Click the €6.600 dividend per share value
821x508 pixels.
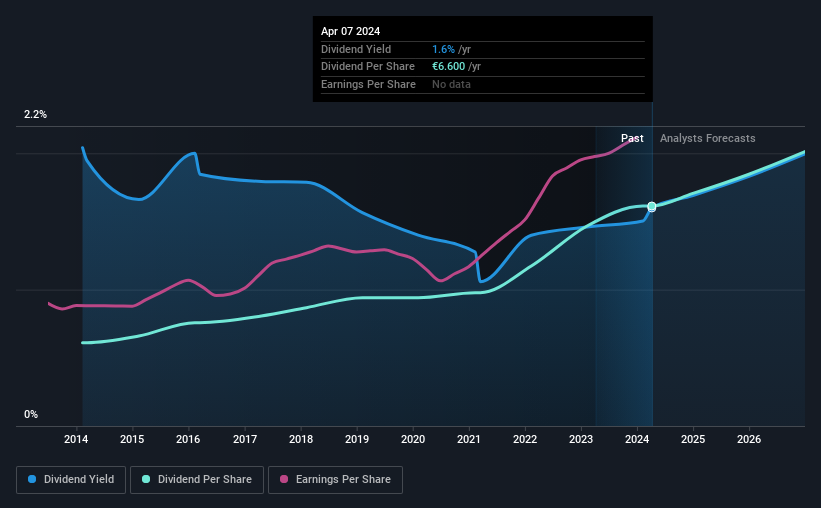[448, 67]
